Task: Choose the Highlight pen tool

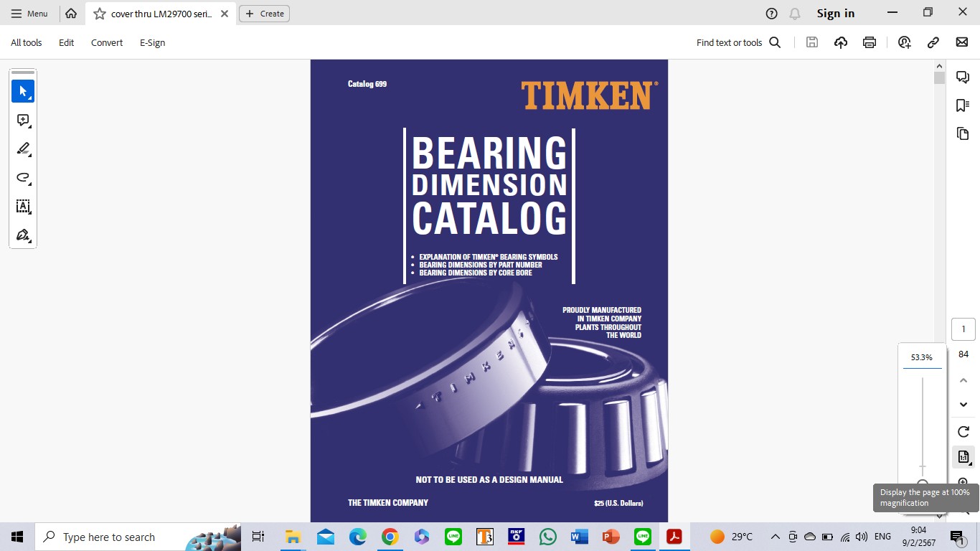Action: pyautogui.click(x=23, y=149)
